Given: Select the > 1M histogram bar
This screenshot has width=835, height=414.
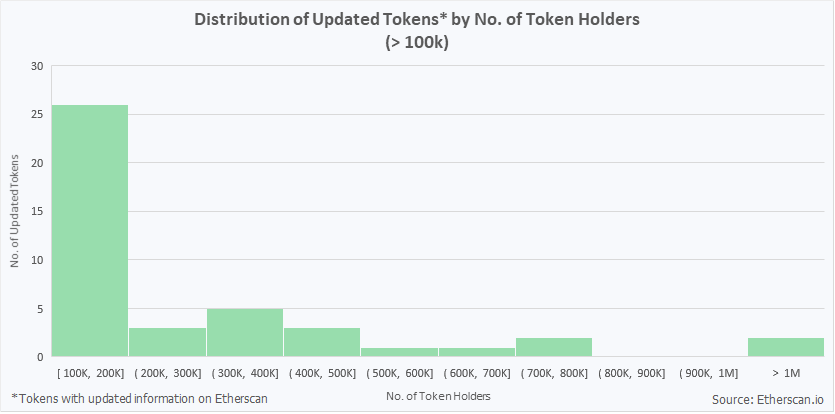Looking at the screenshot, I should 786,347.
